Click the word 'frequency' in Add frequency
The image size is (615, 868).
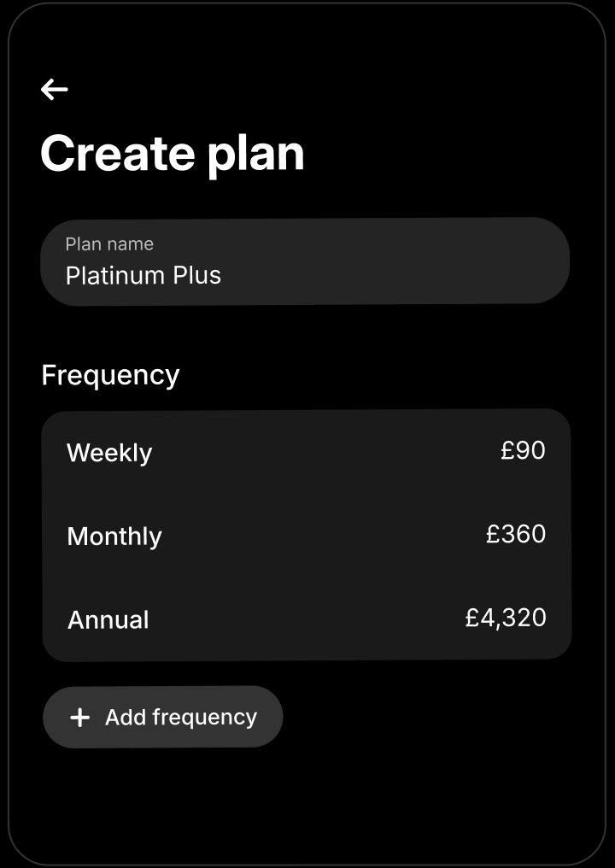click(205, 717)
